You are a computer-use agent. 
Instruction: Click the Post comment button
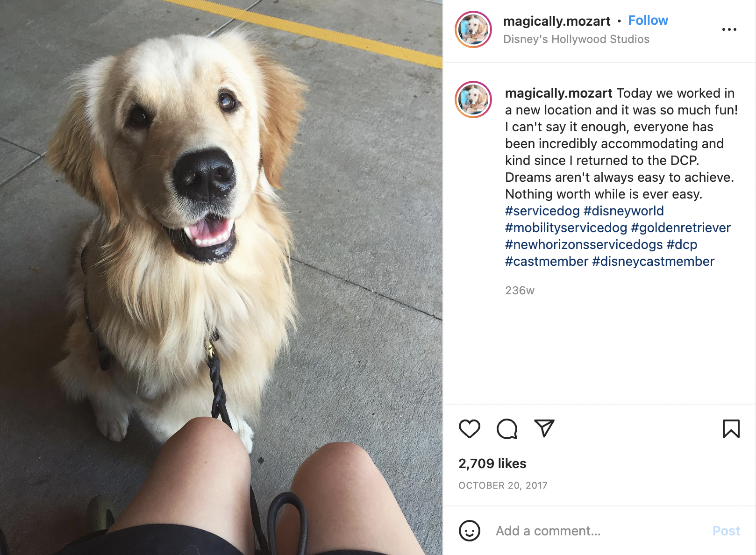(726, 531)
